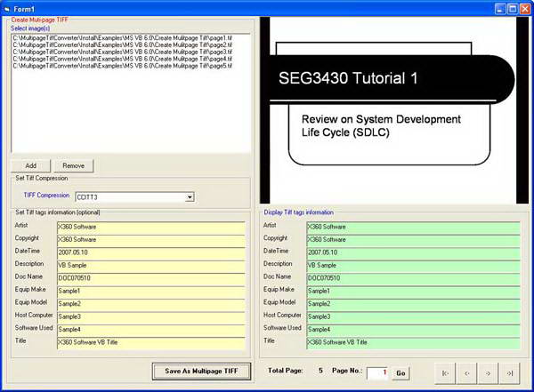
Task: Click the green Doc Name display field
Action: pyautogui.click(x=414, y=278)
